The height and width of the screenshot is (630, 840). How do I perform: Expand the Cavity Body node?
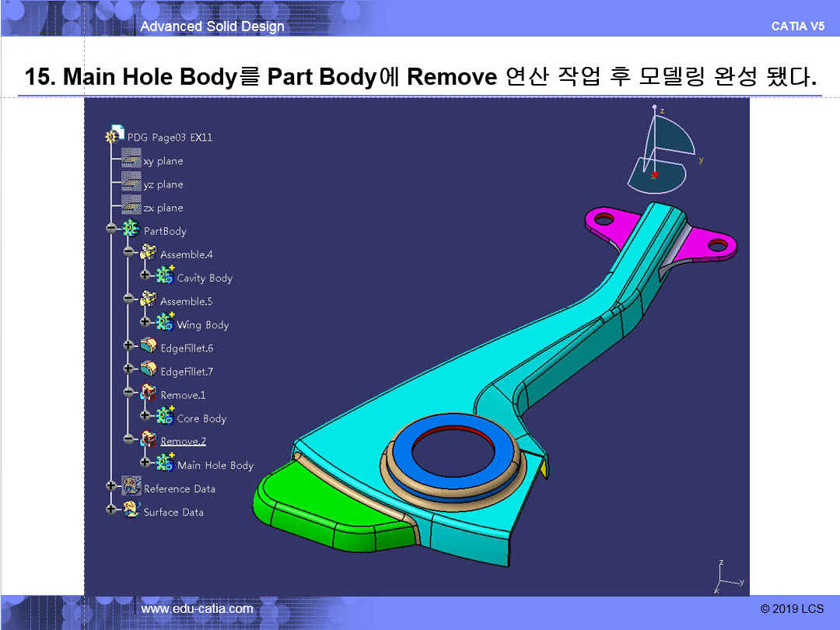tap(145, 275)
